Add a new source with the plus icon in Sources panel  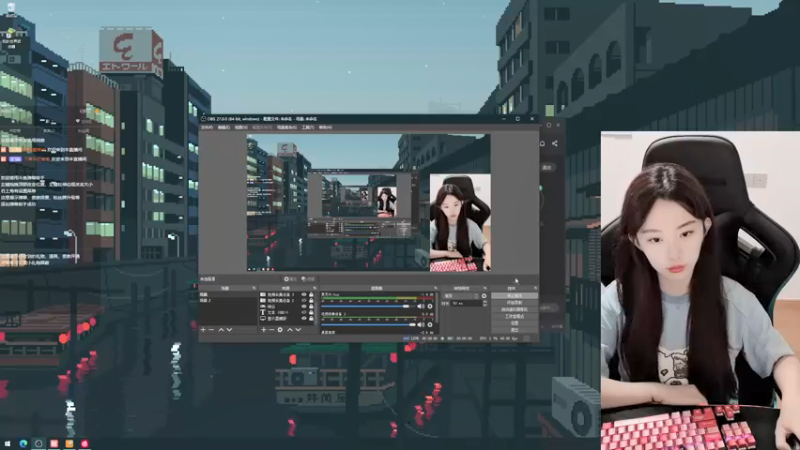click(263, 330)
